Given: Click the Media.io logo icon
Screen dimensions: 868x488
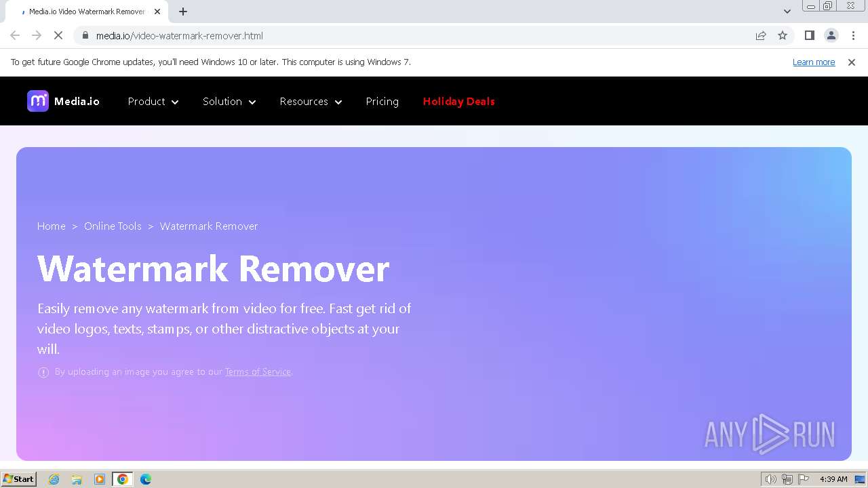Looking at the screenshot, I should click(x=38, y=101).
